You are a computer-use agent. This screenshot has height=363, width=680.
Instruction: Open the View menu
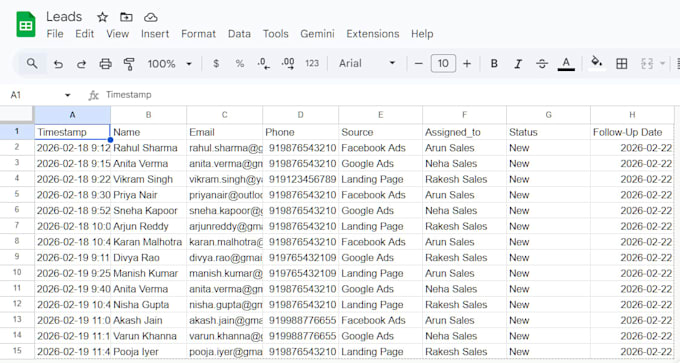click(118, 34)
